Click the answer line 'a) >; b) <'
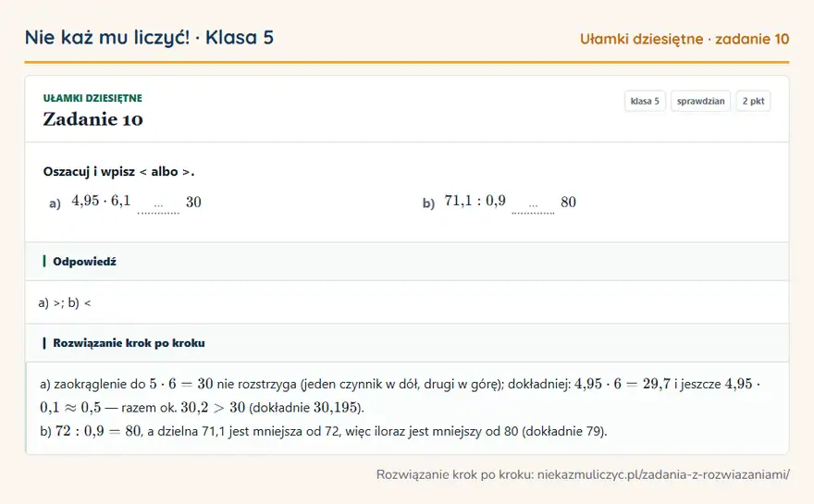814x504 pixels. click(65, 302)
